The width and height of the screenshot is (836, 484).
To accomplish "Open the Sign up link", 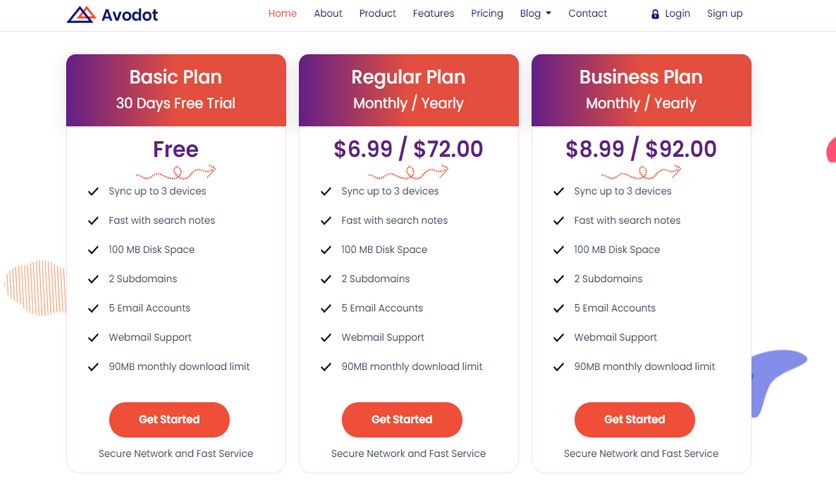I will pos(725,13).
